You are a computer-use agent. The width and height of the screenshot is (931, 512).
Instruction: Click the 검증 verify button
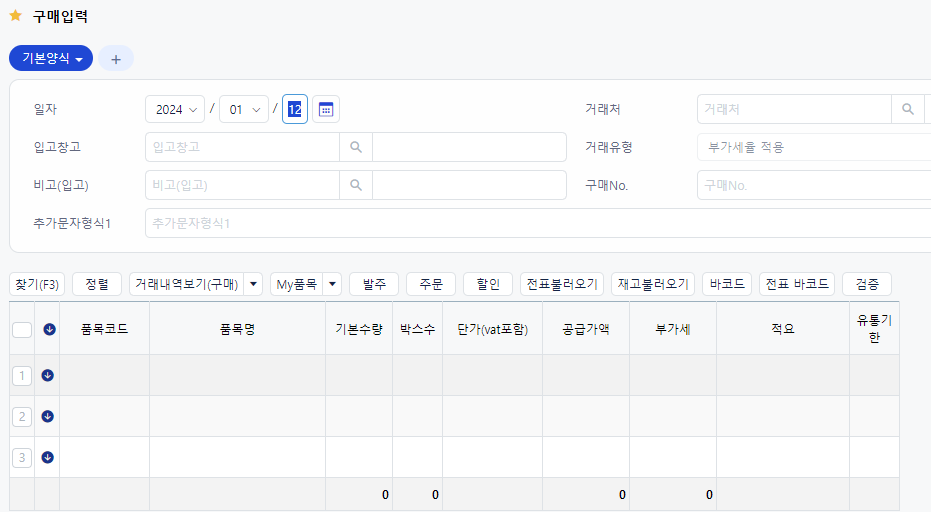[x=867, y=284]
